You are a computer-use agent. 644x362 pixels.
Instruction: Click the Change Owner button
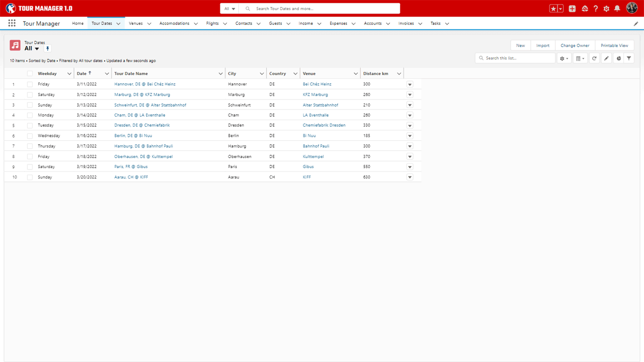(x=575, y=45)
